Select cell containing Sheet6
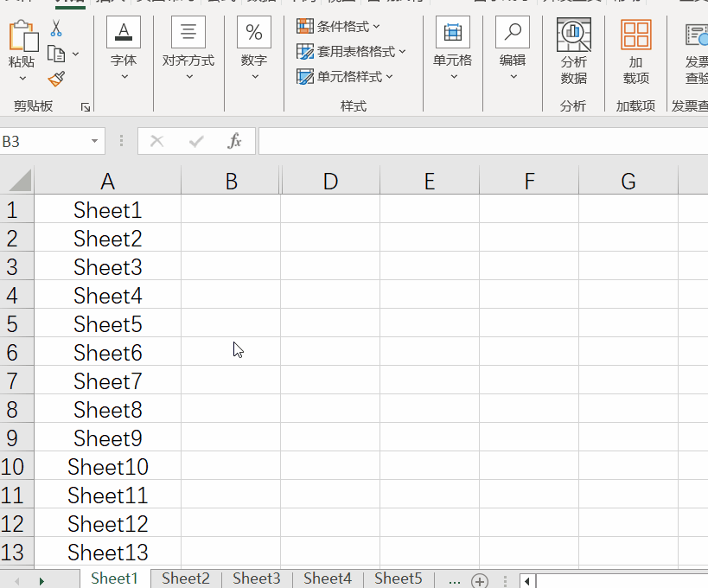 click(x=107, y=353)
